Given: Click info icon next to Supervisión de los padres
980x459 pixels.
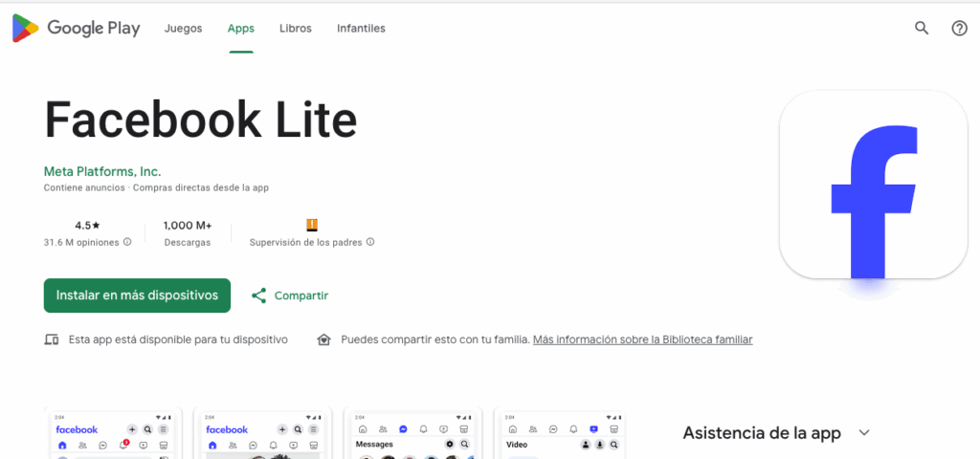Looking at the screenshot, I should coord(370,242).
